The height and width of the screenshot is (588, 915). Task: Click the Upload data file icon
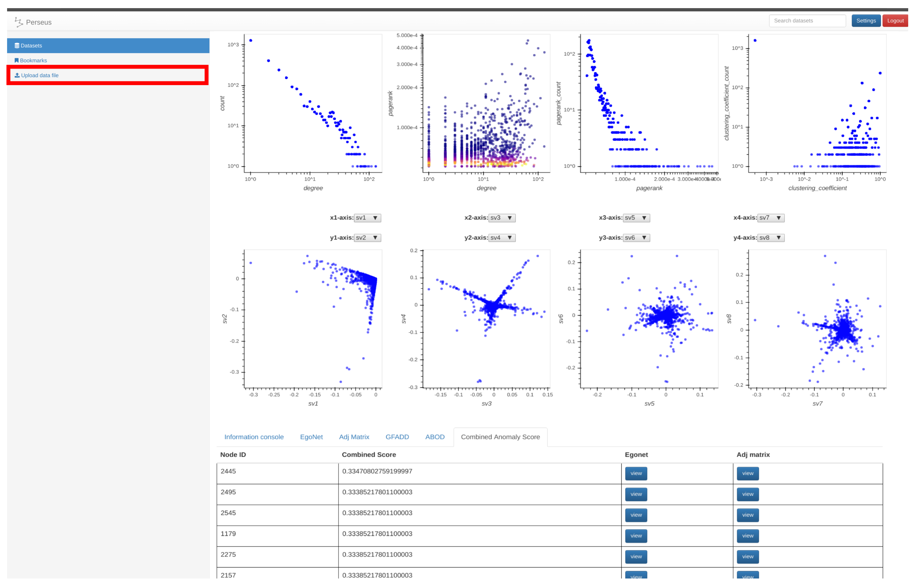coord(17,75)
